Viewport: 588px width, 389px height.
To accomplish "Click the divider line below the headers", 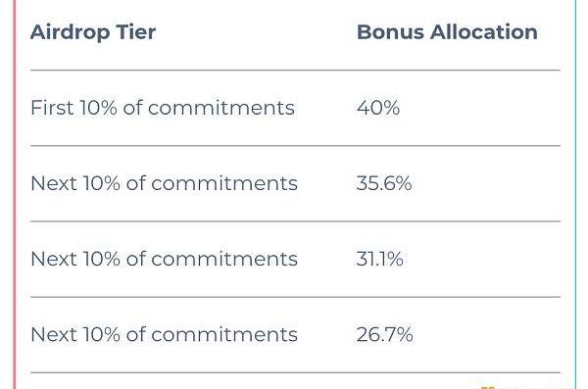I will point(296,71).
